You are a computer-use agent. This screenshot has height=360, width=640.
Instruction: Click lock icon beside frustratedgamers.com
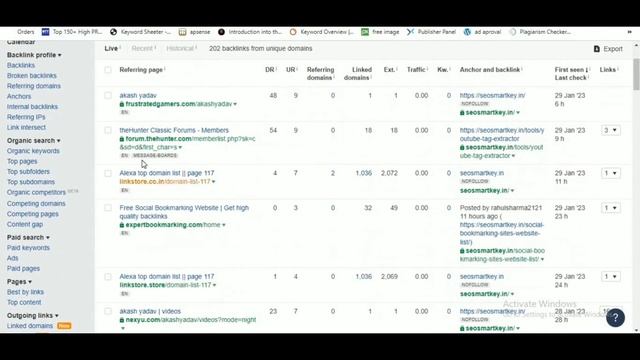[122, 104]
